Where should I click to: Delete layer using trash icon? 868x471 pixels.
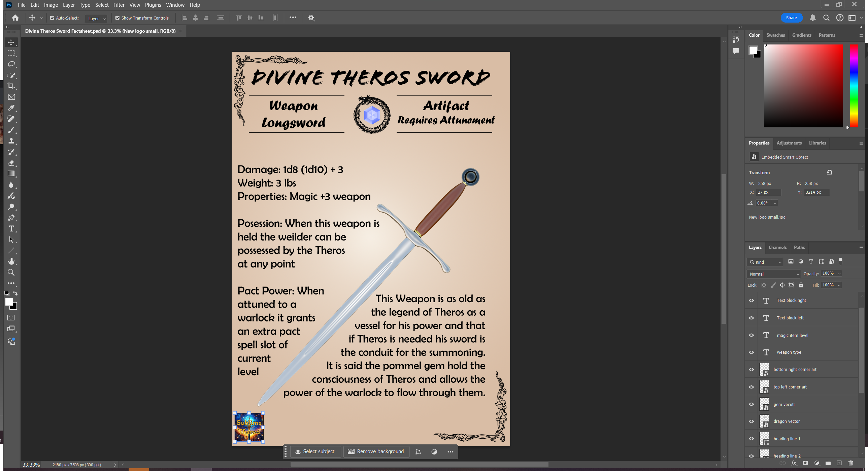[x=850, y=463]
